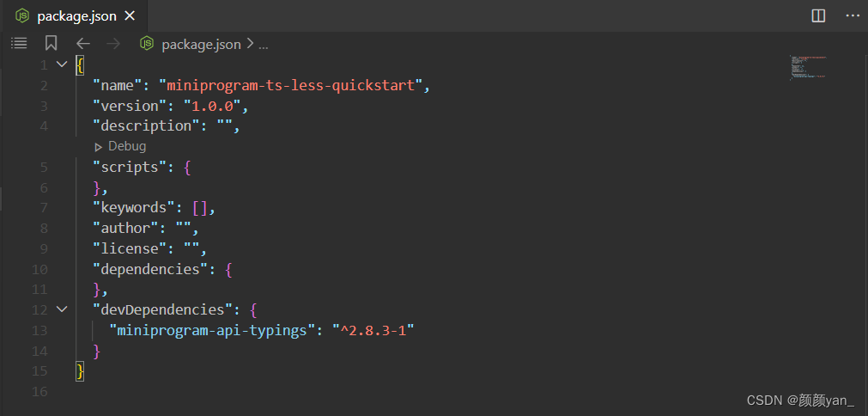The height and width of the screenshot is (416, 868).
Task: Click package.json in the breadcrumb path
Action: pyautogui.click(x=201, y=45)
